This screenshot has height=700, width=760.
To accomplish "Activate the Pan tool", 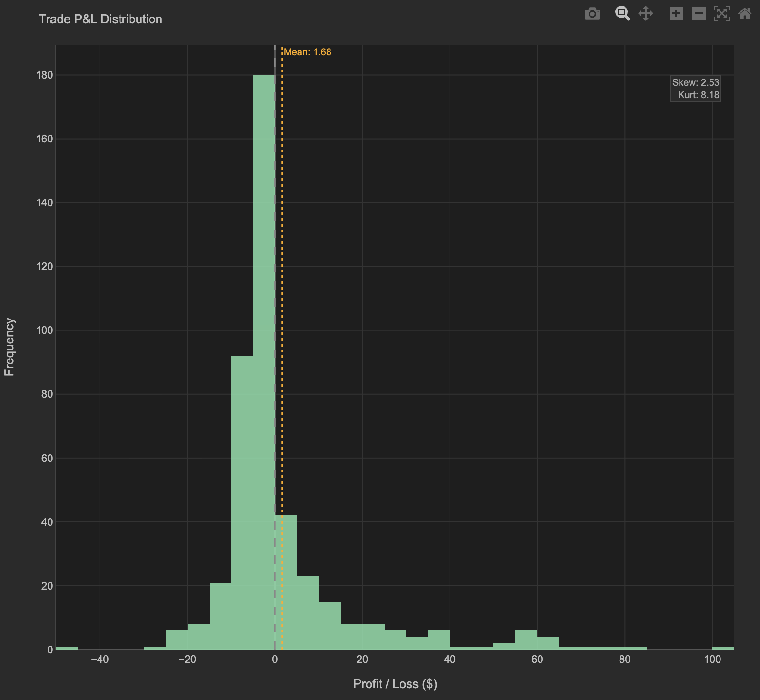I will click(646, 13).
